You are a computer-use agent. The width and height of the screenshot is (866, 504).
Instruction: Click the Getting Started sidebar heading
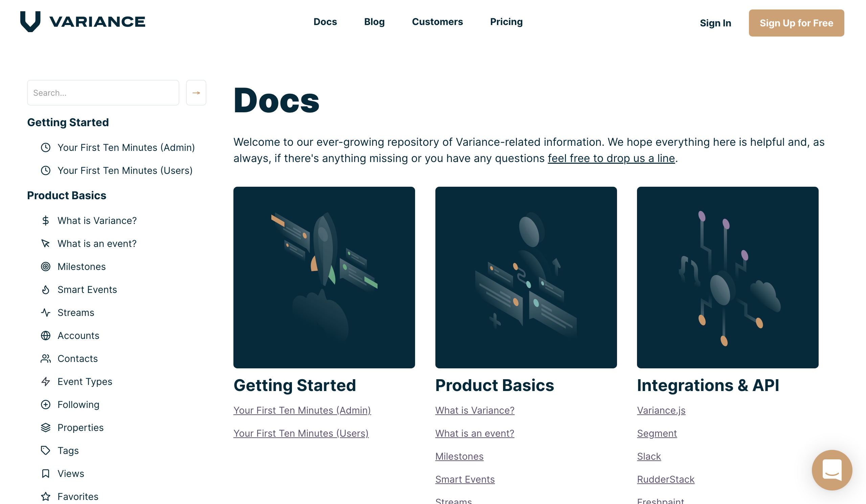(x=68, y=122)
